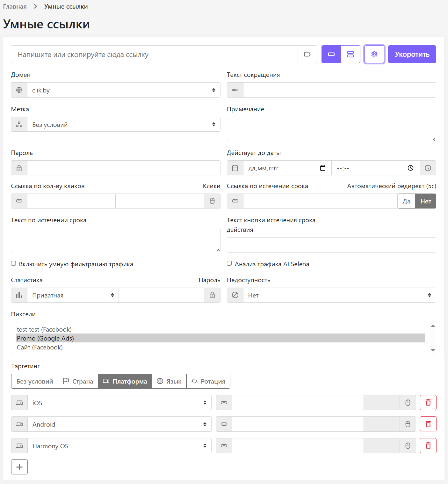Enable smart traffic filtering checkbox
The height and width of the screenshot is (484, 448).
[13, 263]
